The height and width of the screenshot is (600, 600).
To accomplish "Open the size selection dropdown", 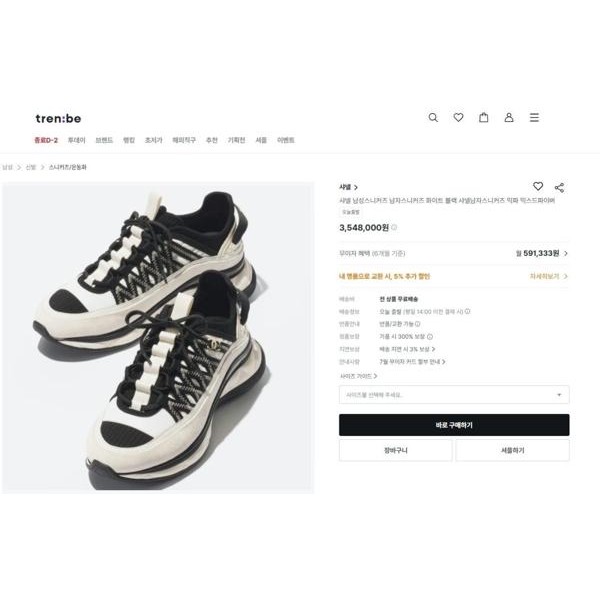I will tap(454, 395).
